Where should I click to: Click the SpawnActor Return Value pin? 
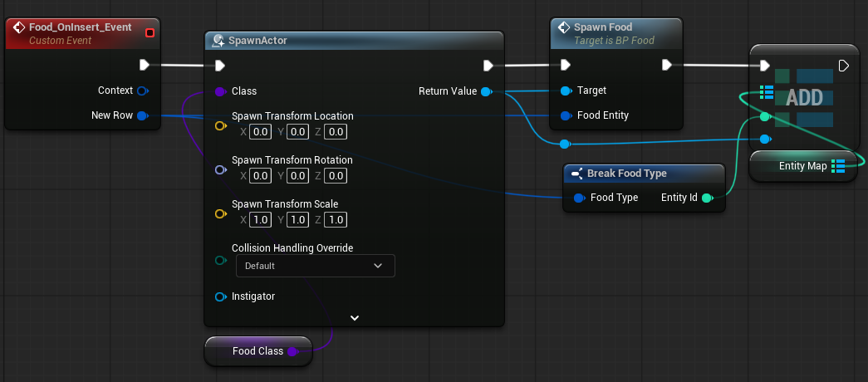point(487,91)
